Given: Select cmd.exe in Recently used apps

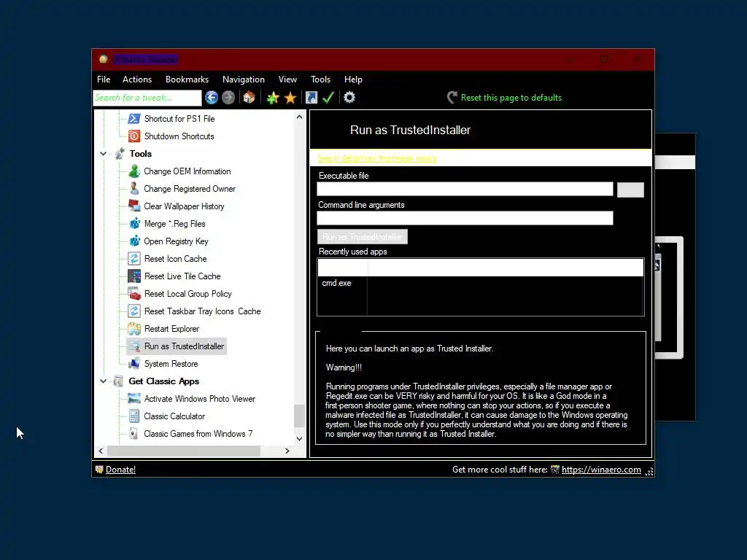Looking at the screenshot, I should [x=336, y=283].
